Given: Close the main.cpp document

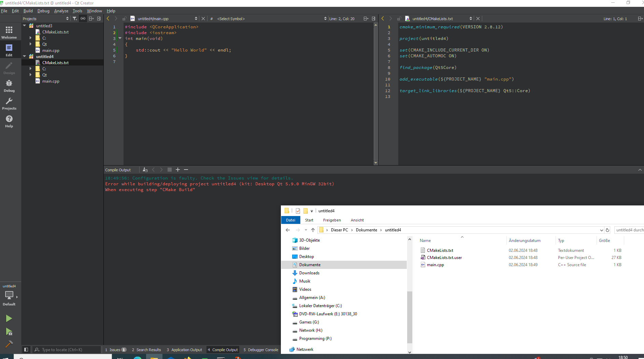Looking at the screenshot, I should pos(203,19).
